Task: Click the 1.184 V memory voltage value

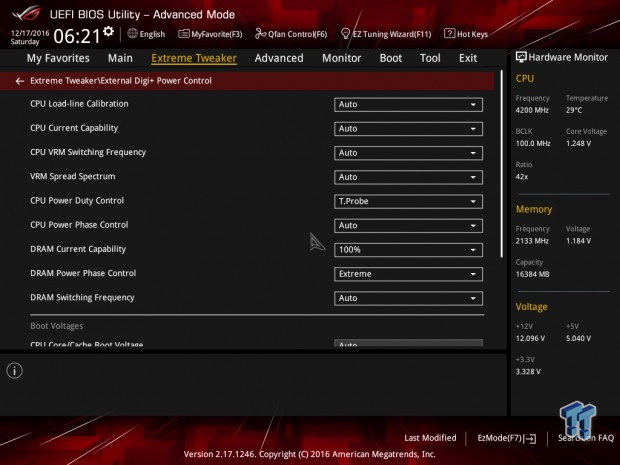Action: click(x=578, y=241)
